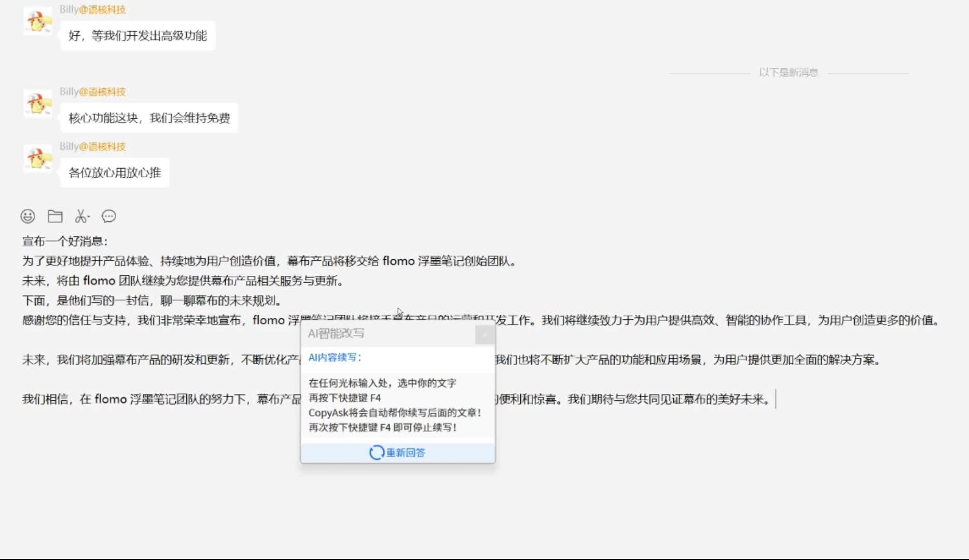Click line 未来，将由 flomo 团队继续
Screen dimensions: 969x560
(x=183, y=281)
